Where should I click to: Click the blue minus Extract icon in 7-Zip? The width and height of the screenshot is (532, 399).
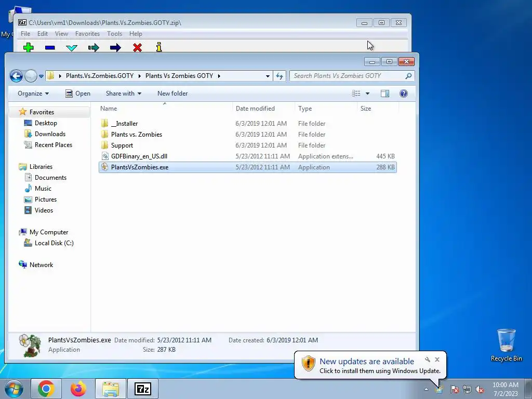tap(50, 47)
